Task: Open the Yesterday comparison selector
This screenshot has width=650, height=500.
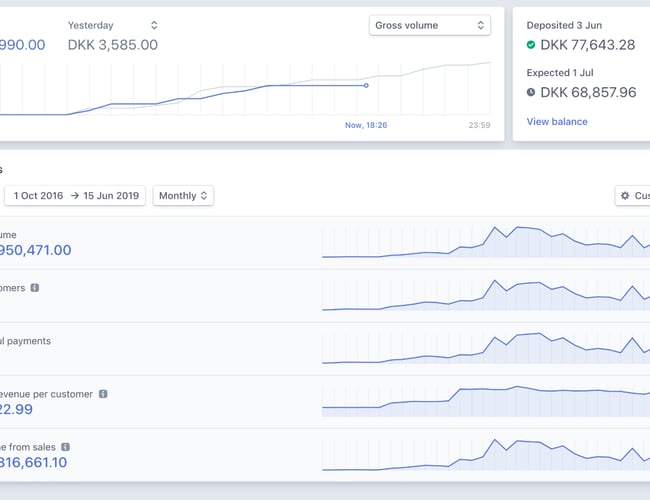Action: (x=112, y=25)
